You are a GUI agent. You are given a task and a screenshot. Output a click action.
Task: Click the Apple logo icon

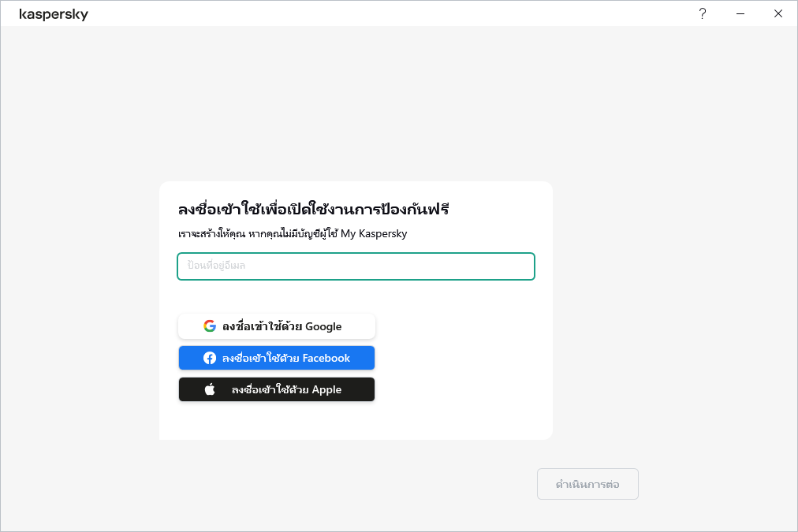coord(209,389)
